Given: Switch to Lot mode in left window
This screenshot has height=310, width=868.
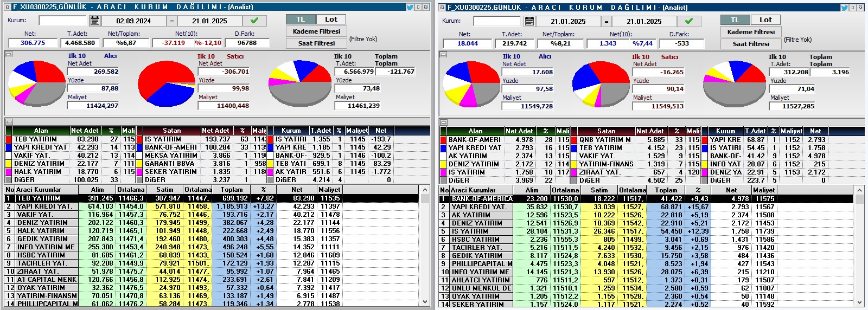Looking at the screenshot, I should click(331, 19).
